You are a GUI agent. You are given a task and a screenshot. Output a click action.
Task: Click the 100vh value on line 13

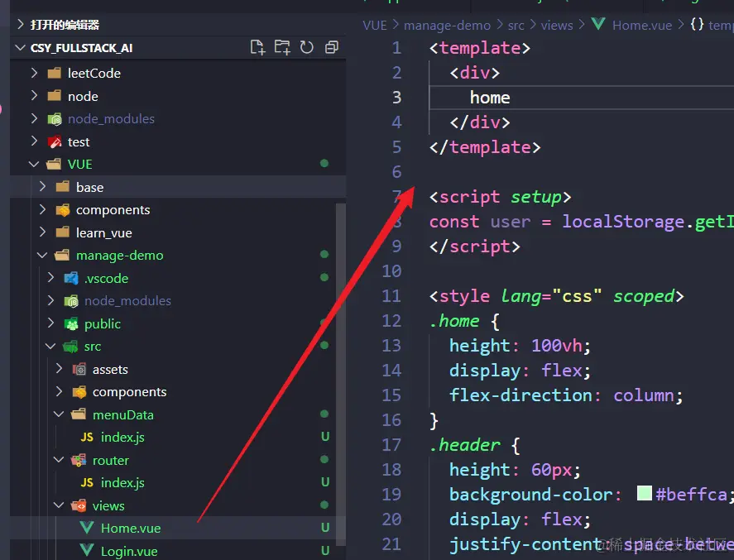(x=557, y=346)
